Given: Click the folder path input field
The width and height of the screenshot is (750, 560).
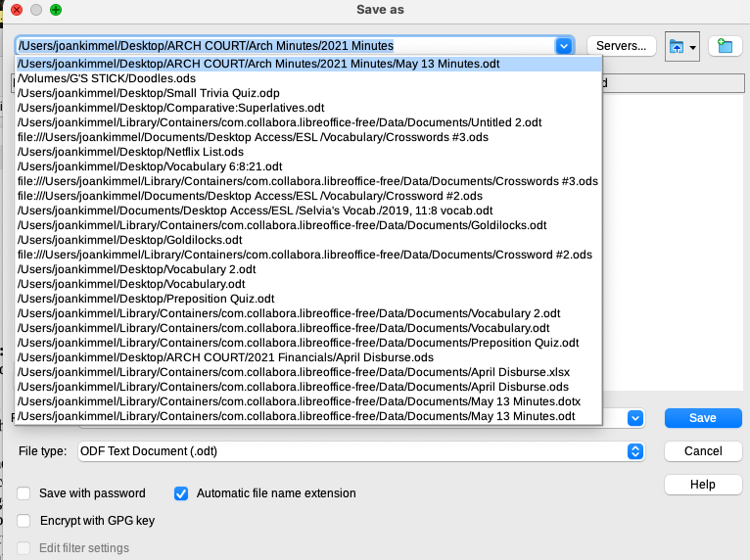Looking at the screenshot, I should point(284,45).
